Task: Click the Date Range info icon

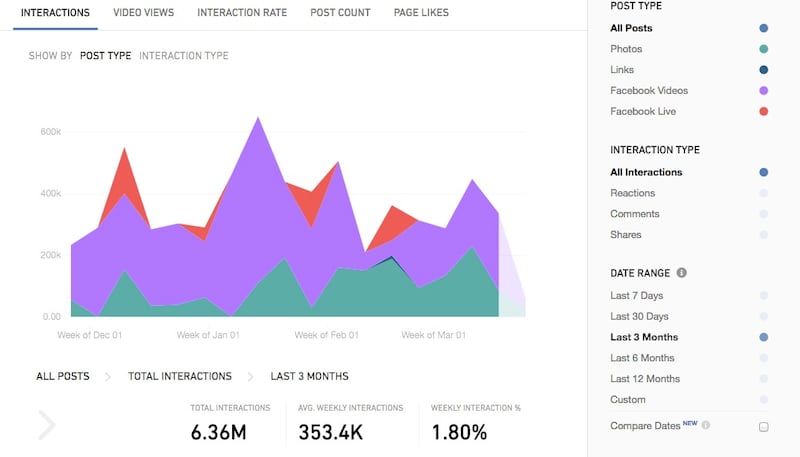Action: click(x=681, y=273)
